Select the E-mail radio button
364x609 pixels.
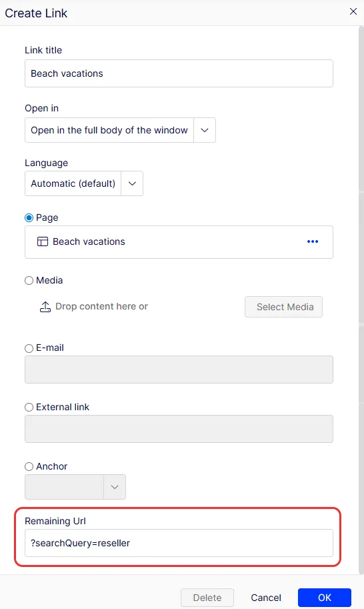29,348
